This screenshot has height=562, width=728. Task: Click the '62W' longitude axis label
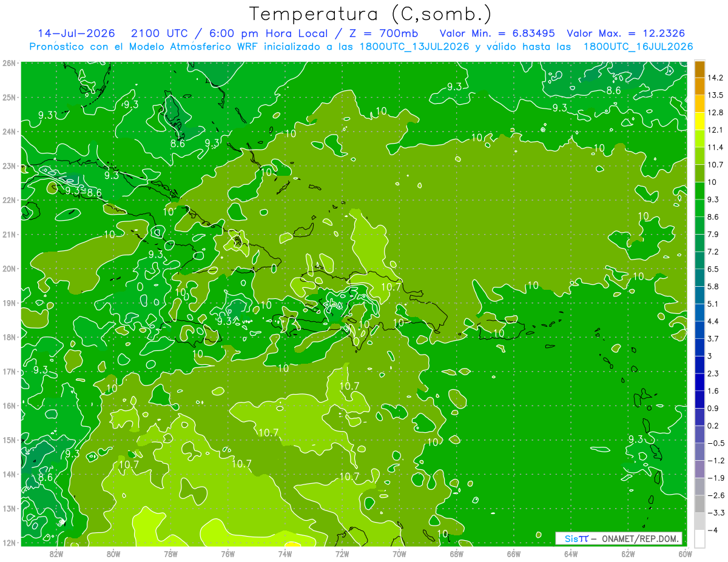[628, 554]
